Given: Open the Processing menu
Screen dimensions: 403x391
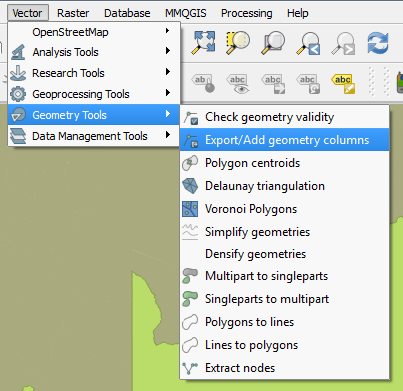Looking at the screenshot, I should (x=246, y=13).
